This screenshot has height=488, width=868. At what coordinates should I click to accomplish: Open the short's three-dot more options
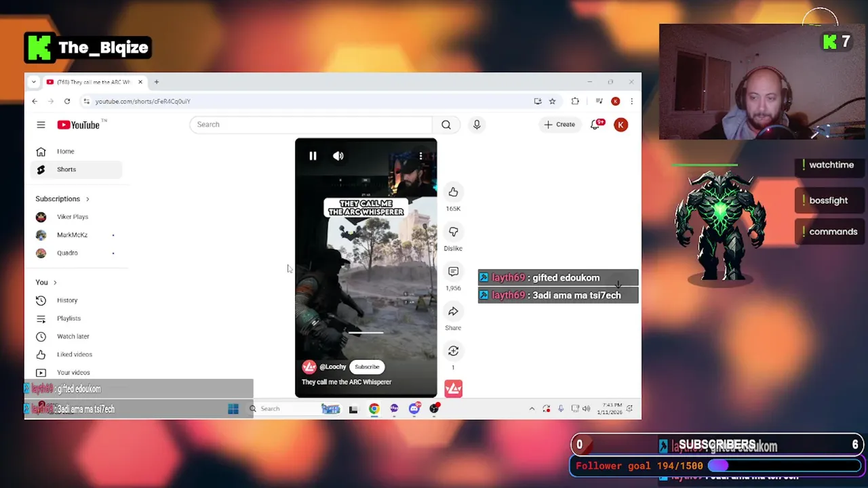coord(420,156)
